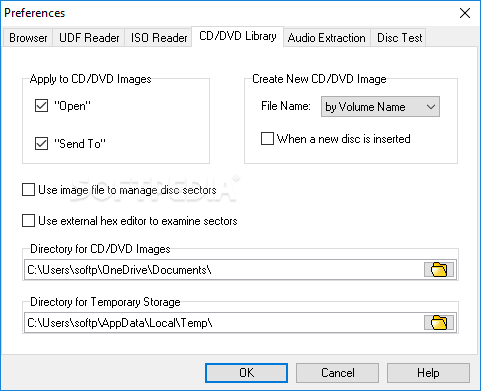Viewport: 481px width, 391px height.
Task: Open the File Name dropdown list
Action: 380,107
